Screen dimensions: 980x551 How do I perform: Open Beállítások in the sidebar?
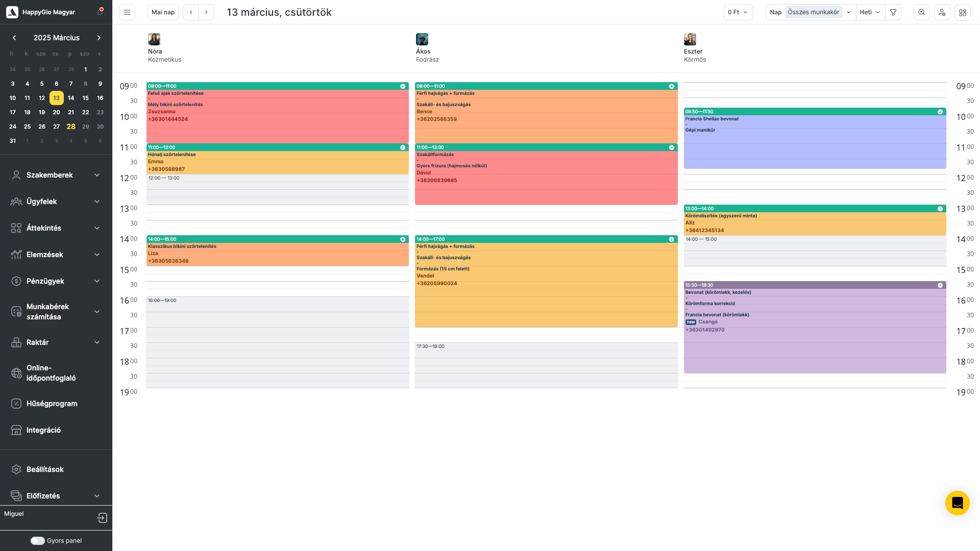pyautogui.click(x=45, y=469)
